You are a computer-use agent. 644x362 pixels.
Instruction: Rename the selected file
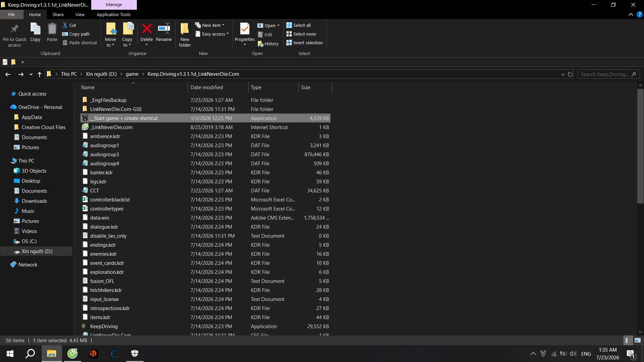point(164,33)
